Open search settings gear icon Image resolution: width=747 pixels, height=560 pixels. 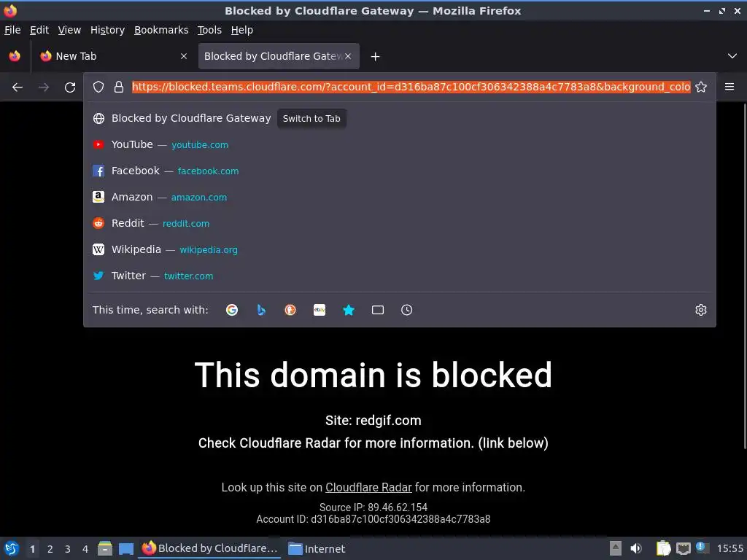tap(701, 310)
